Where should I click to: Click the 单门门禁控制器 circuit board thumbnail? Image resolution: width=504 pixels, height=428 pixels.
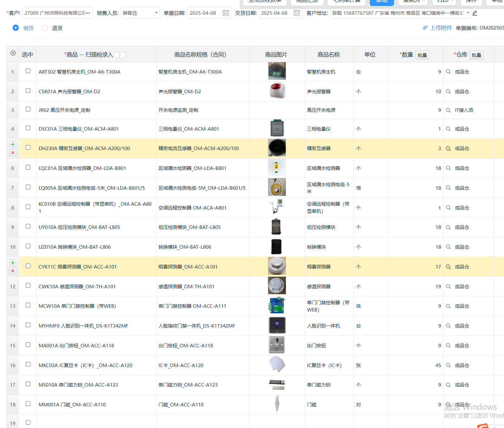tap(277, 306)
